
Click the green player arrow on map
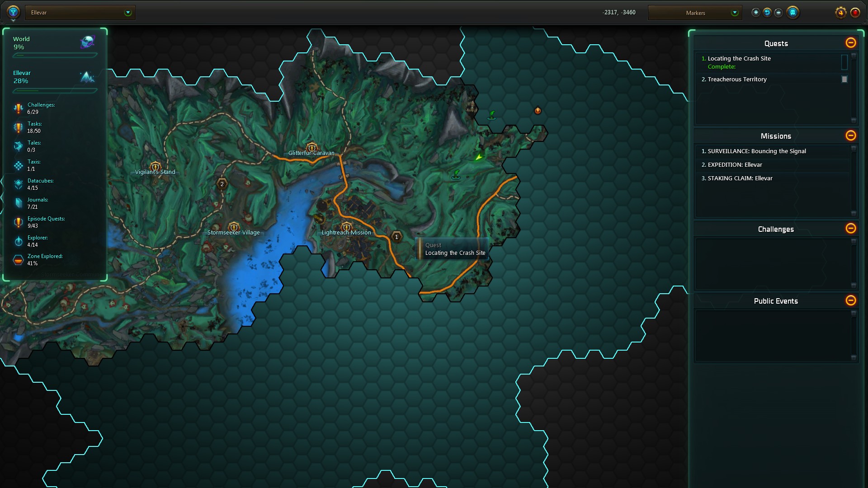[478, 157]
